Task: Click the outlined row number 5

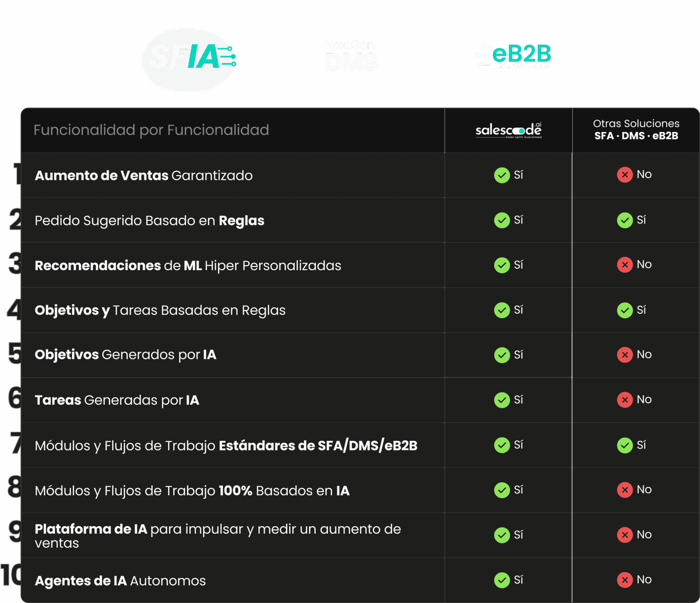Action: [15, 353]
